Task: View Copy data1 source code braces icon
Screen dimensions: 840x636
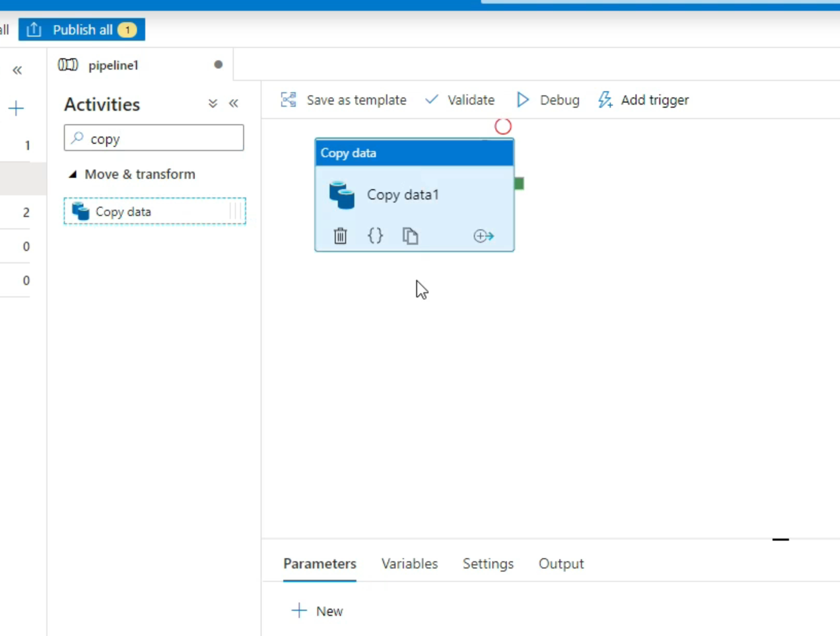Action: coord(375,236)
